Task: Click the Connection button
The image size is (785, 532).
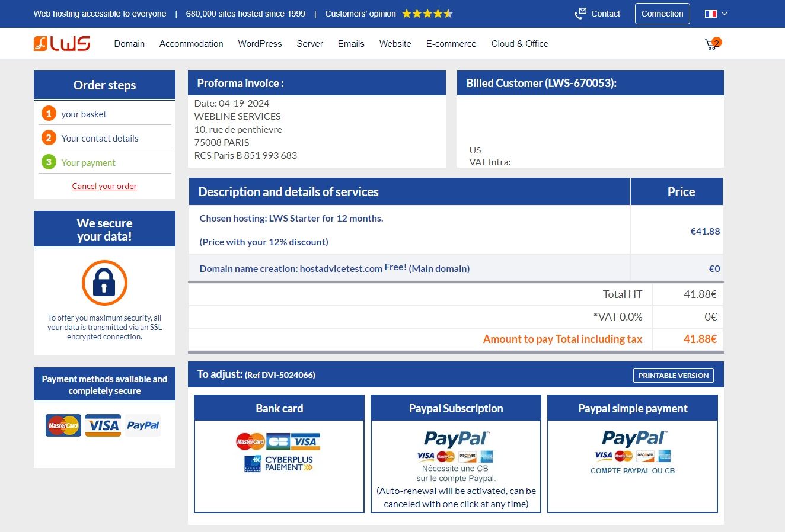Action: point(662,14)
